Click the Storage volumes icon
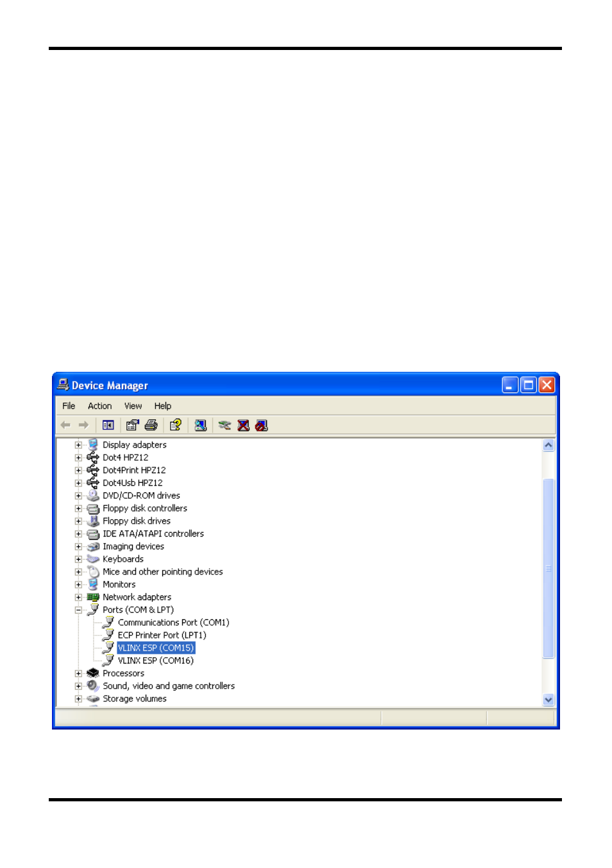This screenshot has height=868, width=612. [93, 699]
